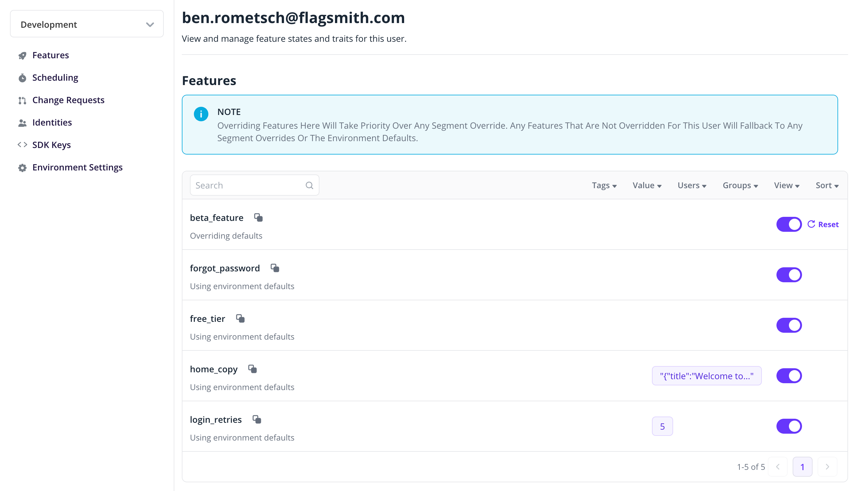868x491 pixels.
Task: Toggle off forgot_password feature
Action: pyautogui.click(x=789, y=275)
